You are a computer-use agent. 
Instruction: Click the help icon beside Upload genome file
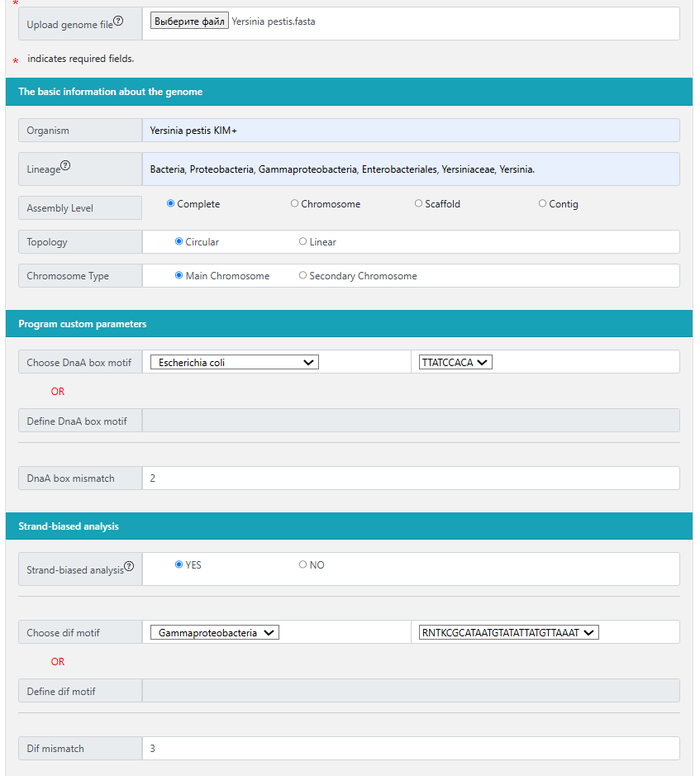tap(118, 21)
